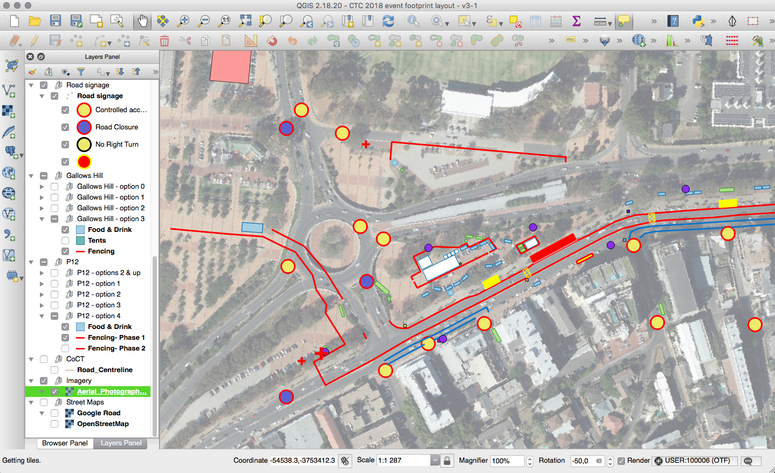Click the Open Project folder icon

coord(35,20)
